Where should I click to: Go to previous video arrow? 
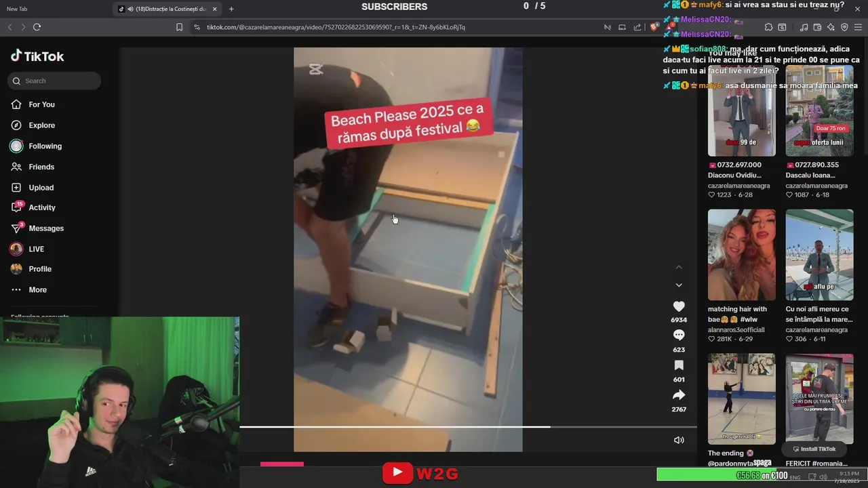pyautogui.click(x=679, y=267)
